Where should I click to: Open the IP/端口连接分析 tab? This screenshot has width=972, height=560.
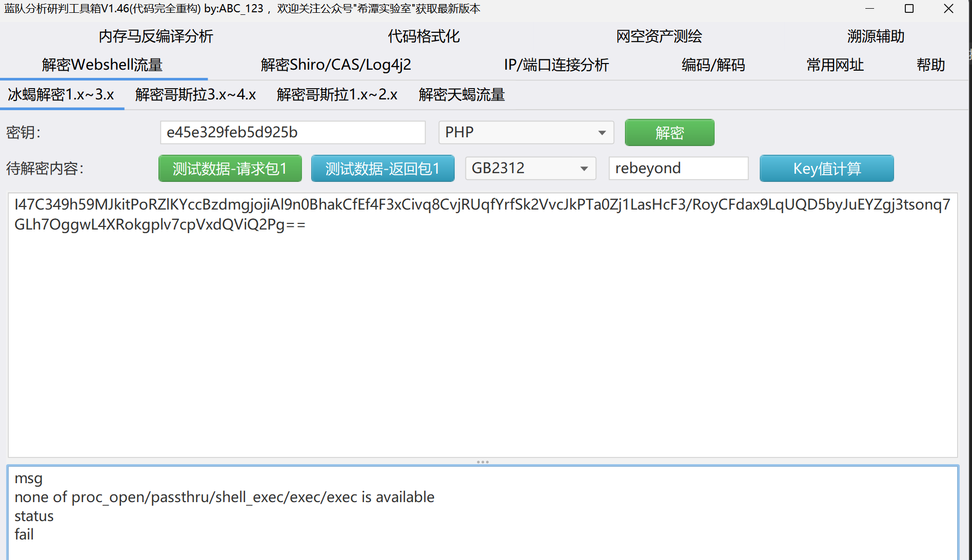pos(556,65)
